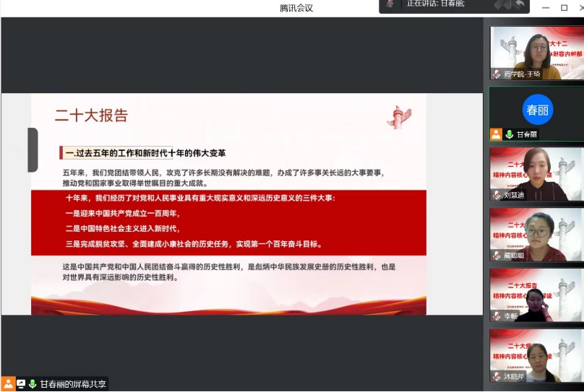The image size is (584, 392).
Task: Click green mic icon in screen-share label
Action: 33,384
